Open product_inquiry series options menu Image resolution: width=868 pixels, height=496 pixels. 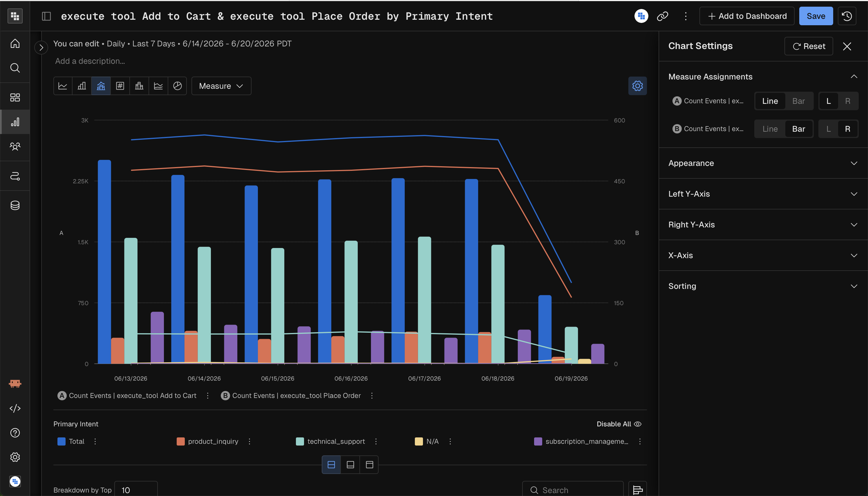click(x=249, y=441)
